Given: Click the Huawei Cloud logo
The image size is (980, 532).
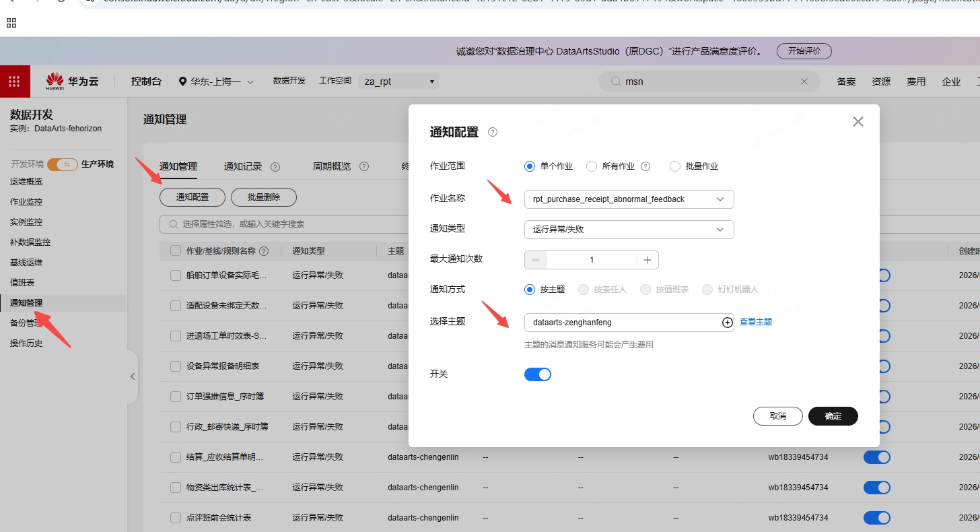Looking at the screenshot, I should (72, 81).
